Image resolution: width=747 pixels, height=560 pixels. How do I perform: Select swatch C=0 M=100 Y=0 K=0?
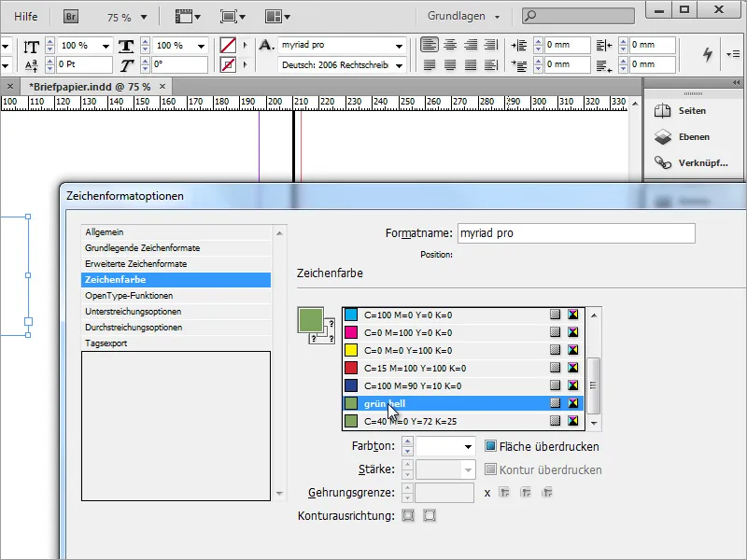tap(463, 332)
